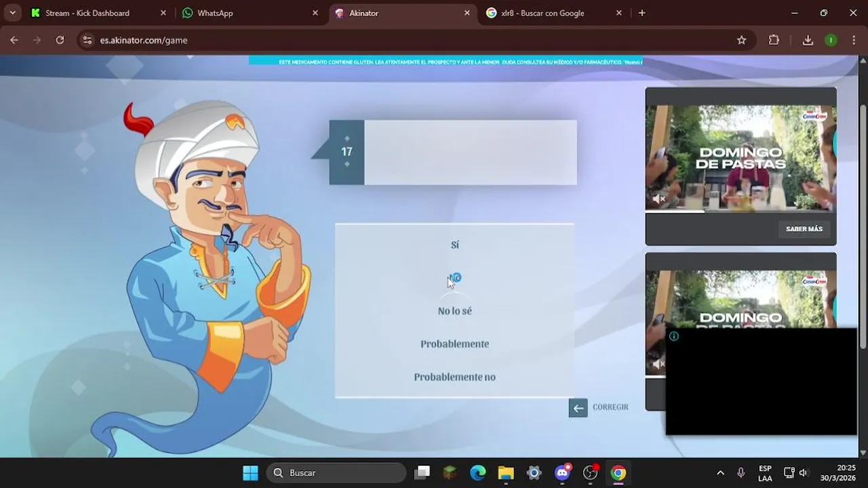Open Task View from the taskbar
Viewport: 868px width, 488px height.
click(x=423, y=472)
